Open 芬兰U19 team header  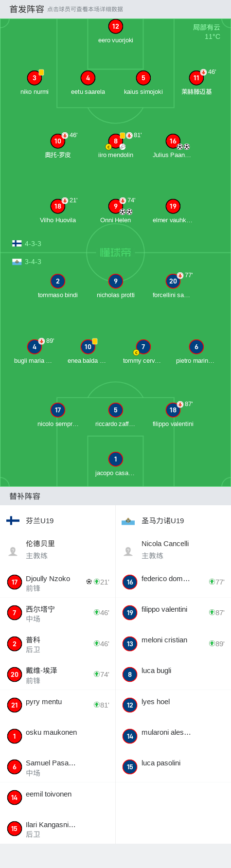coord(57,521)
